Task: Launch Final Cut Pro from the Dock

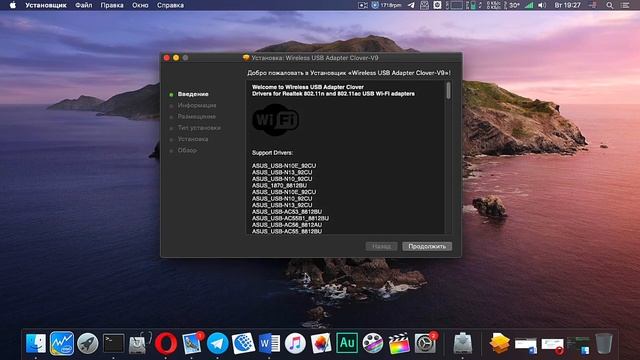Action: coord(399,343)
